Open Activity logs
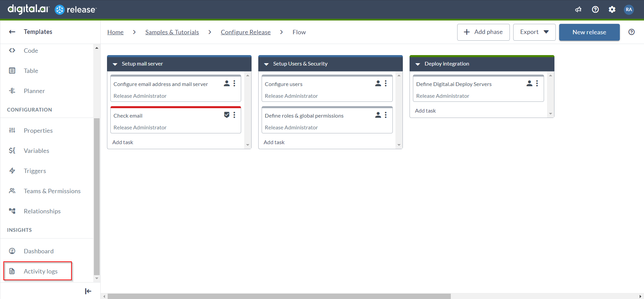Viewport: 644px width, 299px height. click(38, 271)
